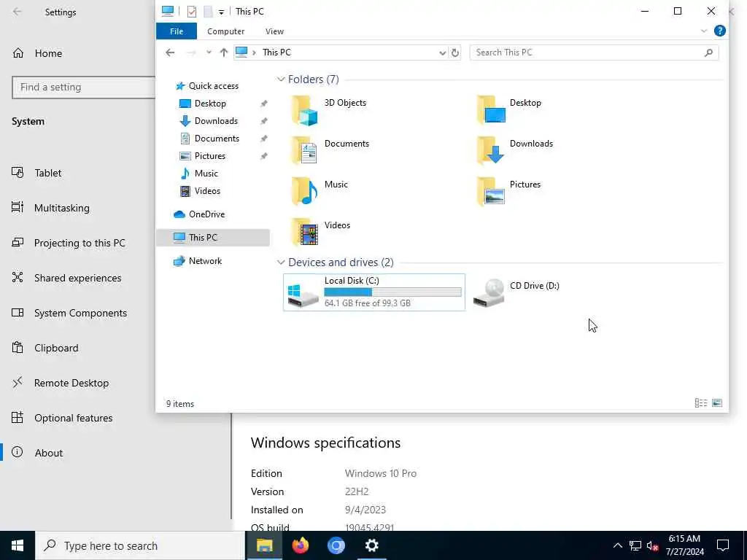Screen dimensions: 747x560
Task: Unpin Desktop from Quick access
Action: click(x=263, y=104)
